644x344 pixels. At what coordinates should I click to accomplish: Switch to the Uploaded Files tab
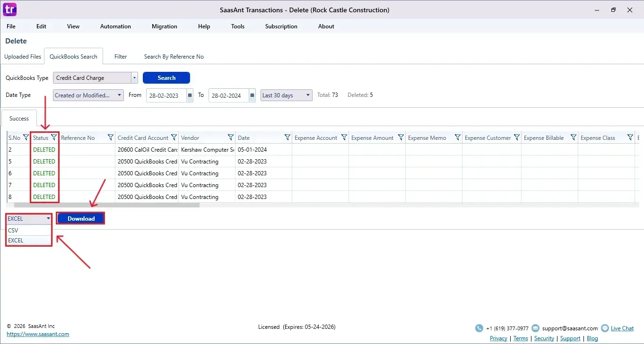coord(23,57)
